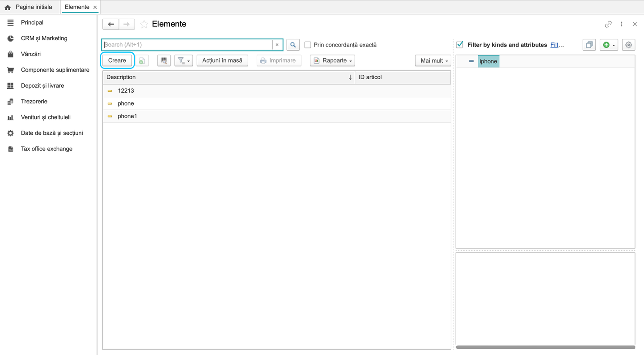
Task: Open filter panel settings gear
Action: click(x=629, y=45)
